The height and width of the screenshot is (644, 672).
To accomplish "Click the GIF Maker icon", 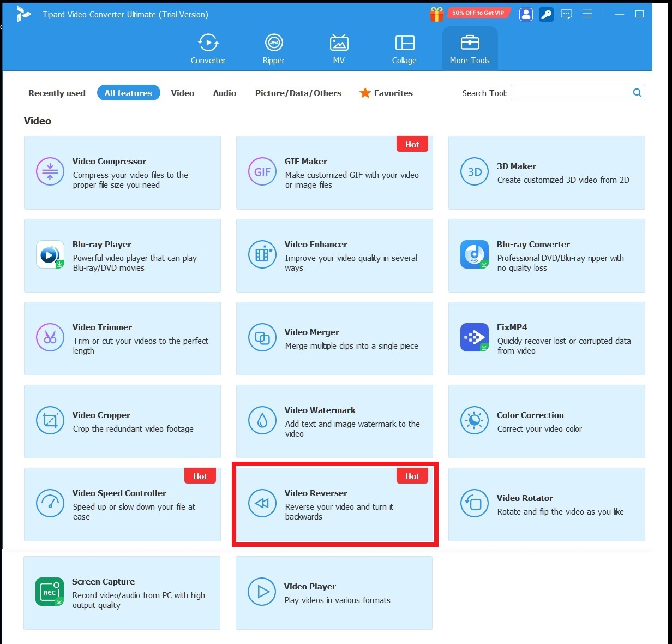I will click(262, 171).
